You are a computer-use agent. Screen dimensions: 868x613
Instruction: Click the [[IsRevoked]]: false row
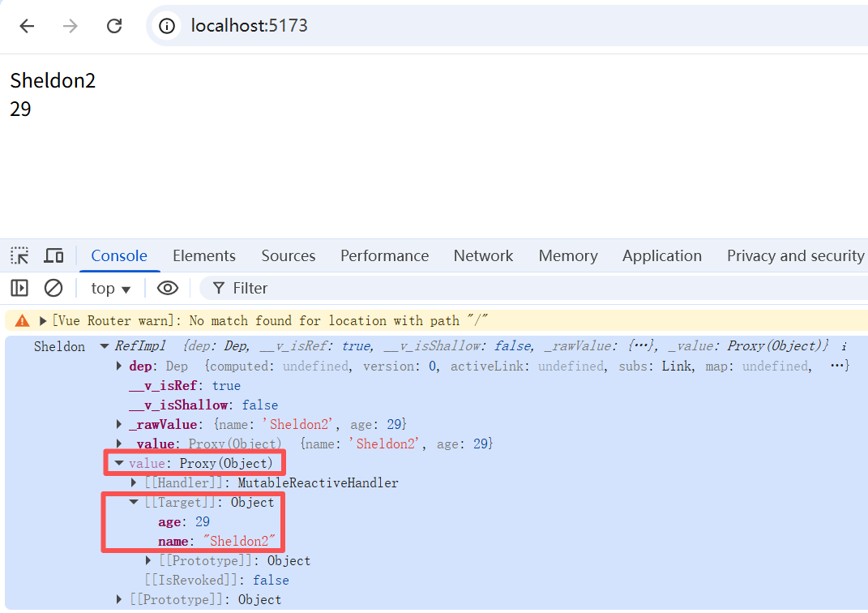(x=217, y=580)
